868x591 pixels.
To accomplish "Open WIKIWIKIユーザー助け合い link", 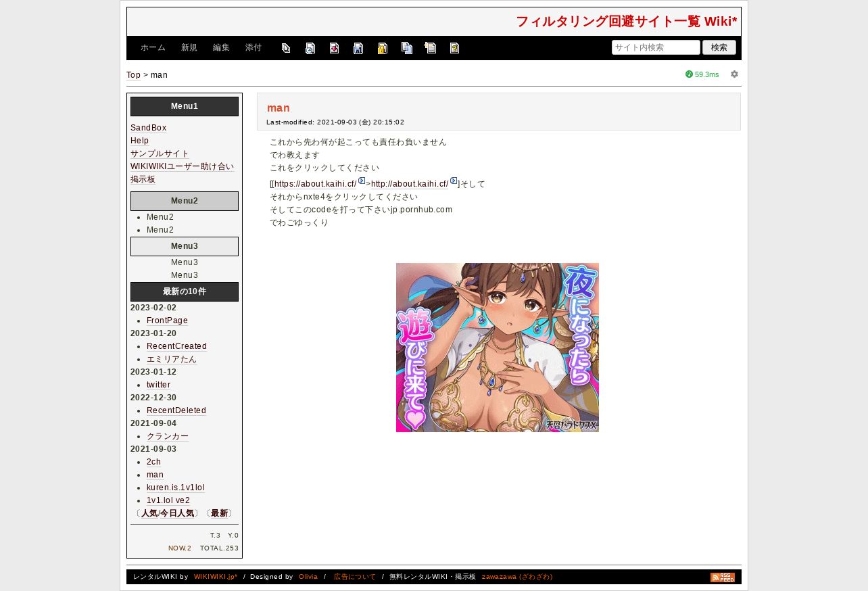I will click(182, 166).
